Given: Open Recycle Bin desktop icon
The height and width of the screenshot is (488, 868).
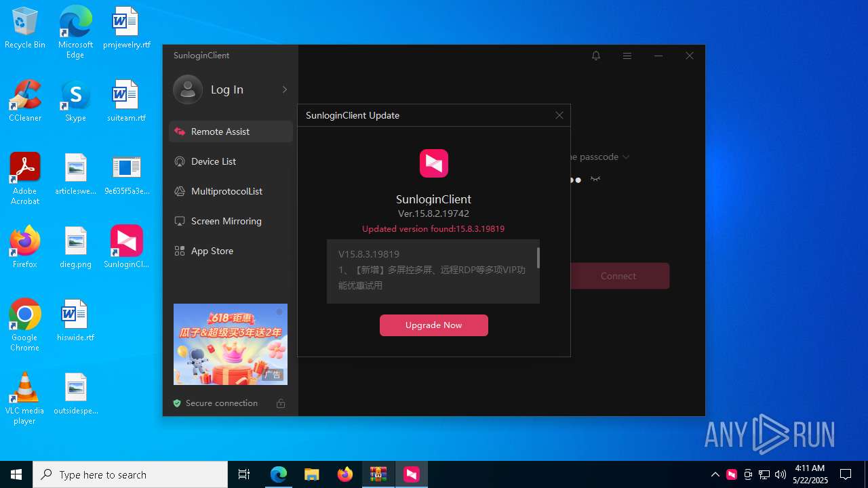Looking at the screenshot, I should click(25, 28).
